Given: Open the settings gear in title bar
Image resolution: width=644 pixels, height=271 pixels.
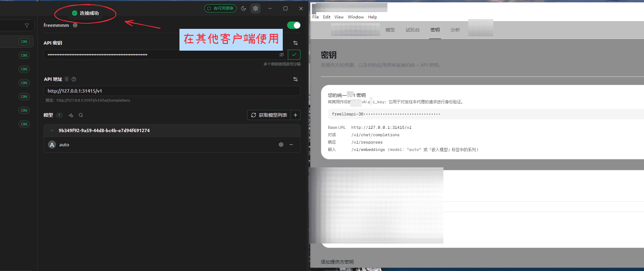Looking at the screenshot, I should pos(256,8).
